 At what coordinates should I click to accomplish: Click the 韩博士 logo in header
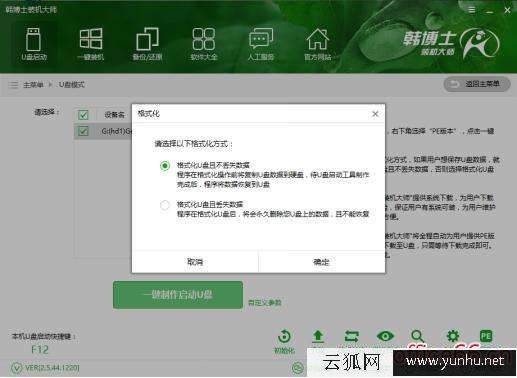pos(452,43)
